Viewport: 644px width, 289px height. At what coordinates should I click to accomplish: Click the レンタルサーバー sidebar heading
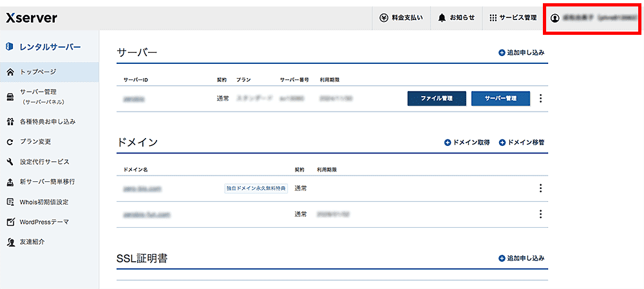pos(50,46)
